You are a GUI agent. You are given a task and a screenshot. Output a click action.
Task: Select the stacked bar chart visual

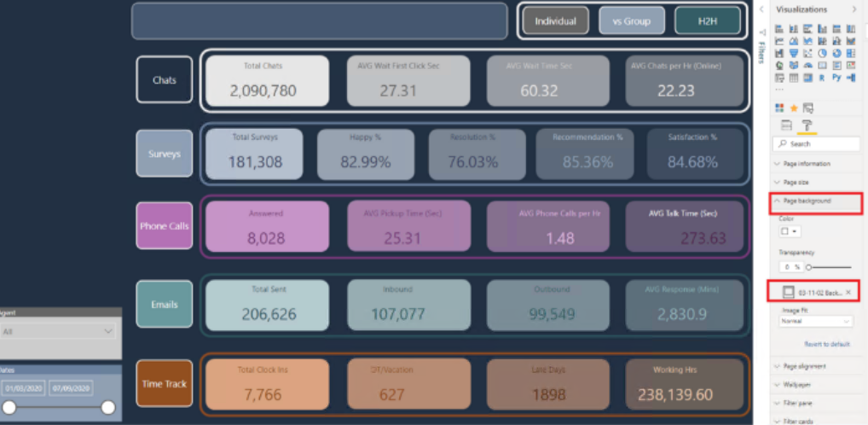pyautogui.click(x=779, y=29)
